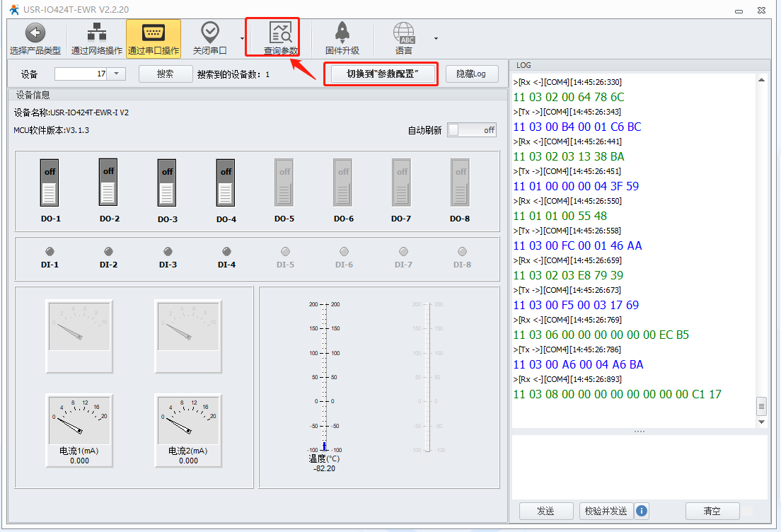Select 通过串口操作 serial port icon
The height and width of the screenshot is (532, 781).
pos(154,33)
